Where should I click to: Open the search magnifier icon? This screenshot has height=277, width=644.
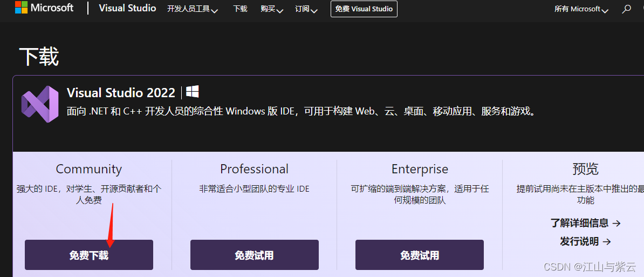[x=626, y=9]
